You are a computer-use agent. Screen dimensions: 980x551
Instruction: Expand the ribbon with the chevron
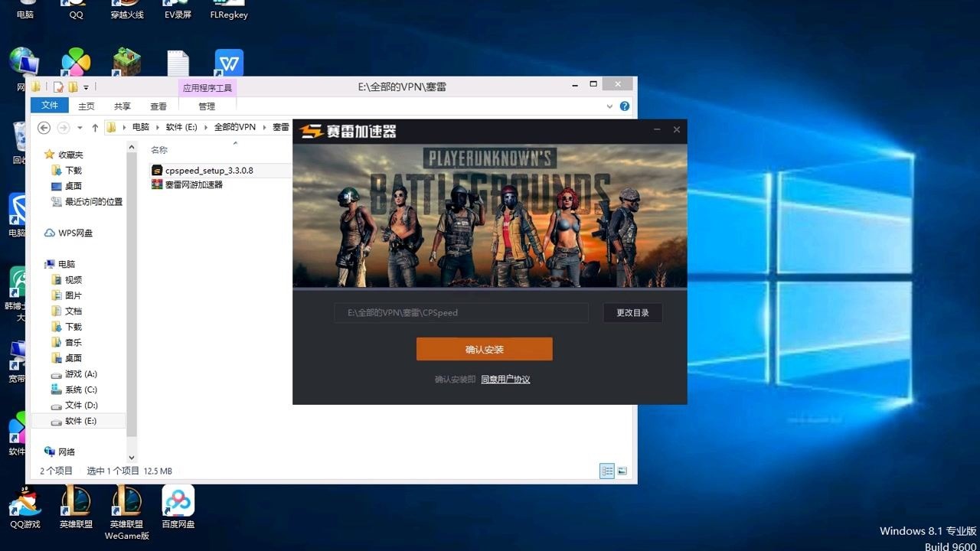[x=609, y=106]
